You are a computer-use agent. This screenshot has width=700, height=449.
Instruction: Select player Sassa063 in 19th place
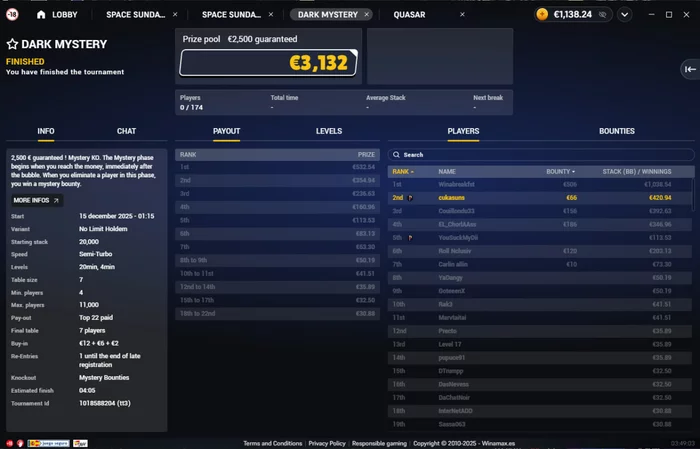point(541,424)
